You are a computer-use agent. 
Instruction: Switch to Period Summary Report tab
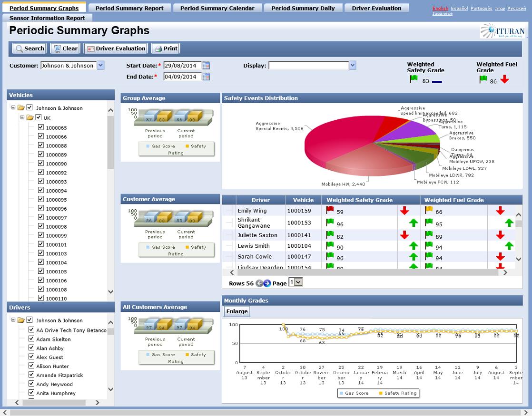click(x=129, y=8)
